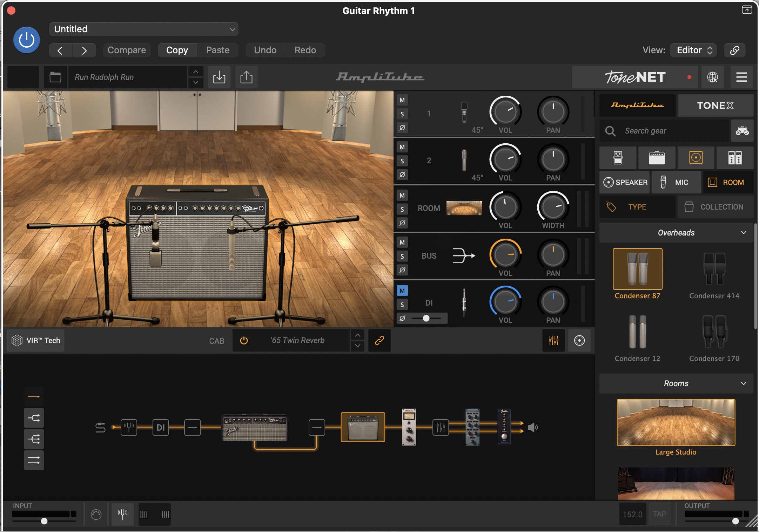This screenshot has width=759, height=532.
Task: Click the export share preset icon
Action: click(246, 77)
